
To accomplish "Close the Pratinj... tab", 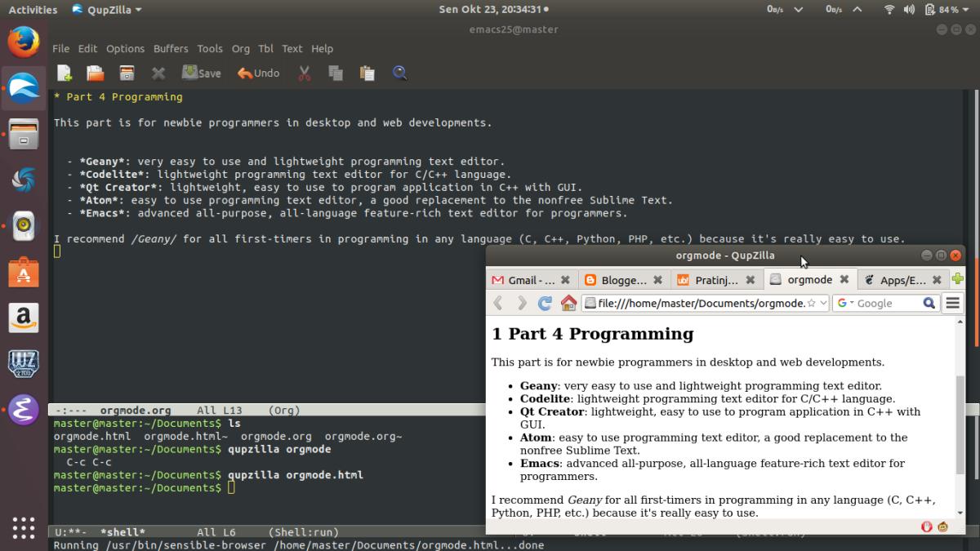I will tap(751, 280).
